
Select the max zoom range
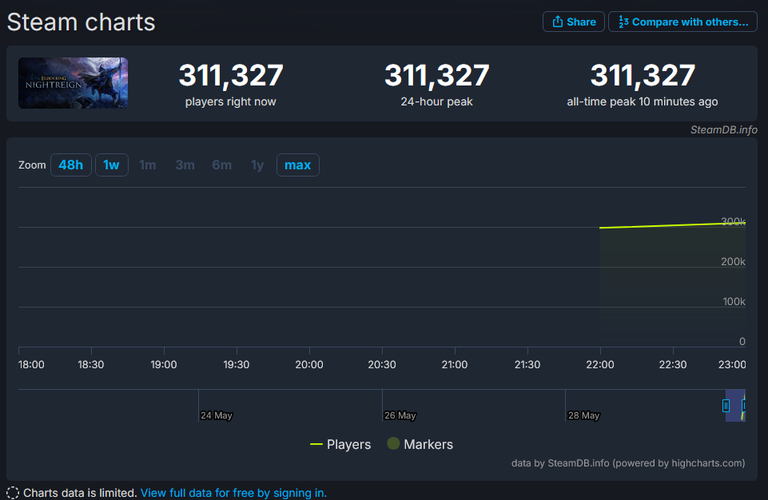(x=298, y=165)
